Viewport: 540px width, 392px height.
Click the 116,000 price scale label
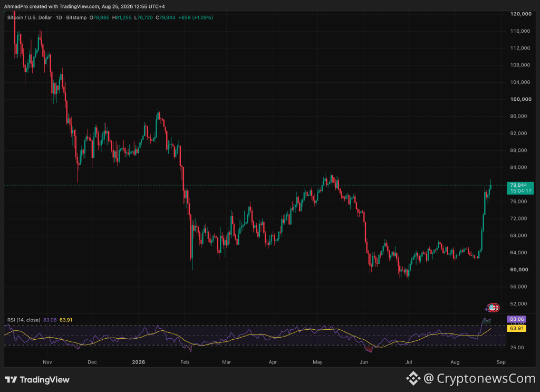click(x=520, y=31)
